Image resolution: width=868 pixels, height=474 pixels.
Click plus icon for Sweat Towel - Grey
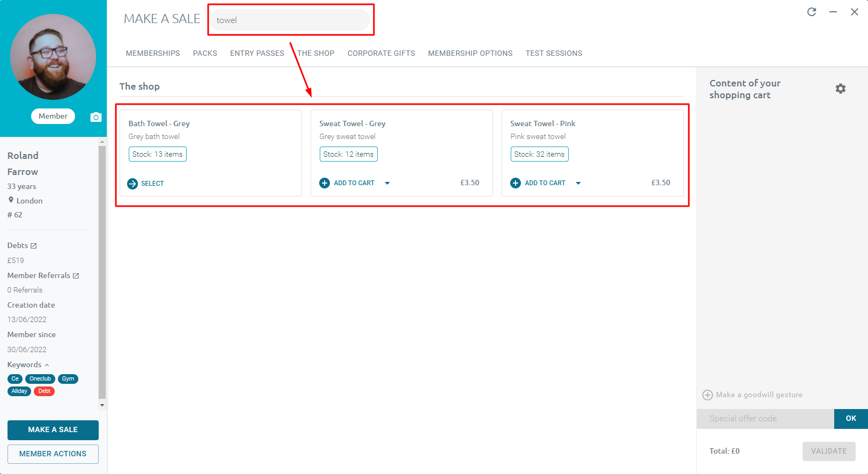point(325,183)
